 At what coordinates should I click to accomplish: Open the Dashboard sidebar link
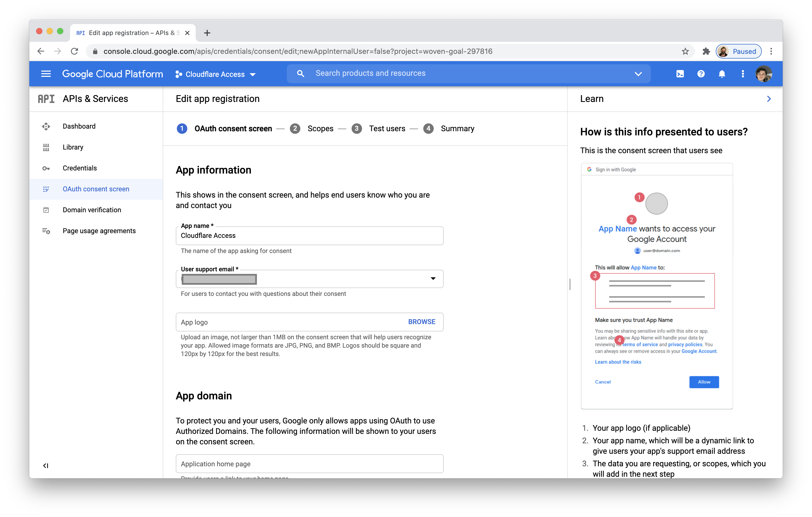[x=79, y=126]
